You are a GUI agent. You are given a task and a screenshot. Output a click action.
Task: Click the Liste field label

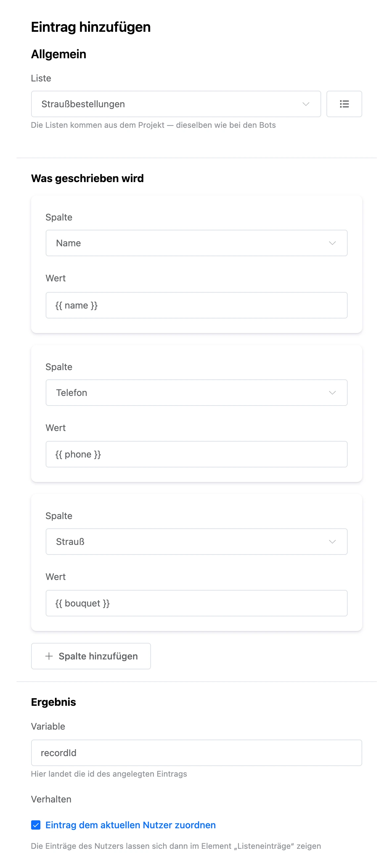click(x=41, y=78)
